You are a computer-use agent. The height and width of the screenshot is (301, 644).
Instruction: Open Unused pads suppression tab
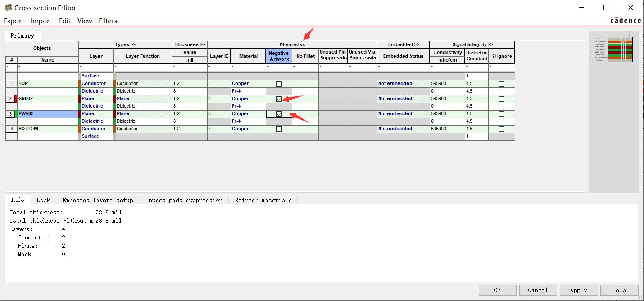184,200
